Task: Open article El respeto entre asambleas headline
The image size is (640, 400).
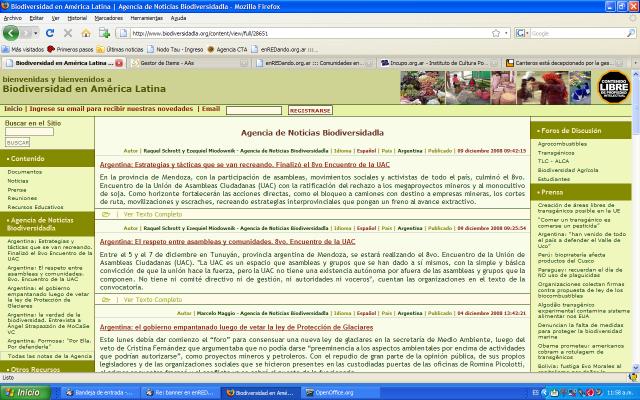Action: 227,242
